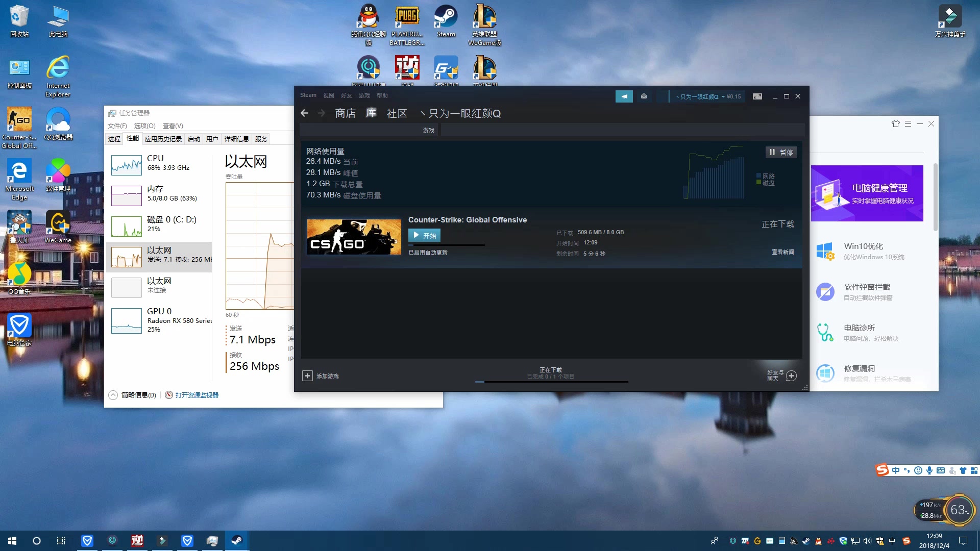Switch to the 启动 tab in Task Manager

click(x=193, y=139)
